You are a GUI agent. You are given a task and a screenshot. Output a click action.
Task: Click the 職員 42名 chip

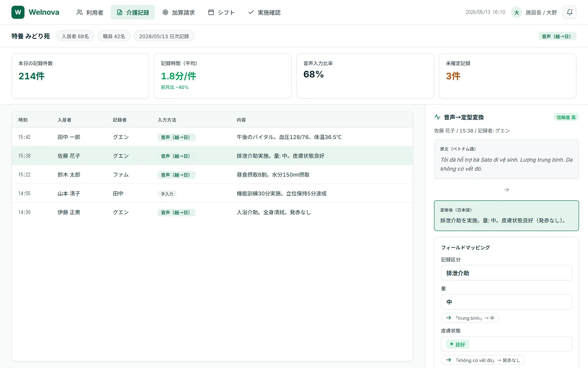point(114,36)
